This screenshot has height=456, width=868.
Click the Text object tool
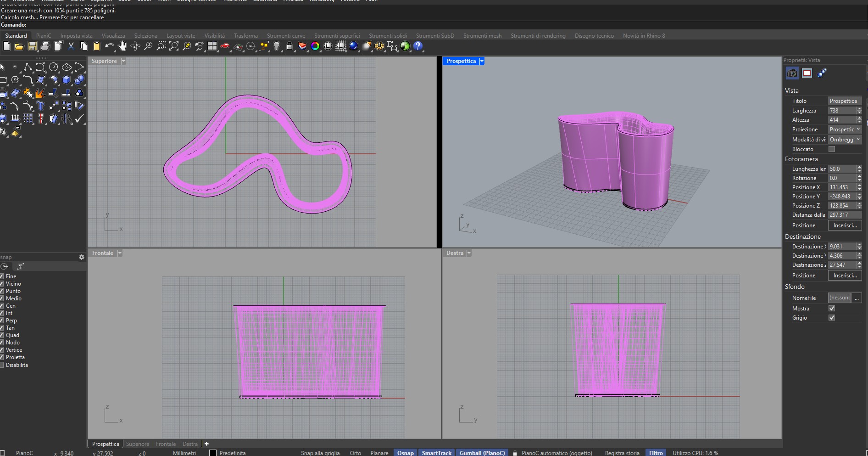tap(41, 106)
